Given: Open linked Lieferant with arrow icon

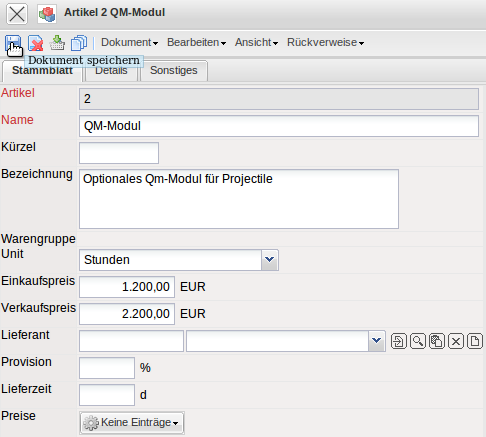Looking at the screenshot, I should coord(399,341).
